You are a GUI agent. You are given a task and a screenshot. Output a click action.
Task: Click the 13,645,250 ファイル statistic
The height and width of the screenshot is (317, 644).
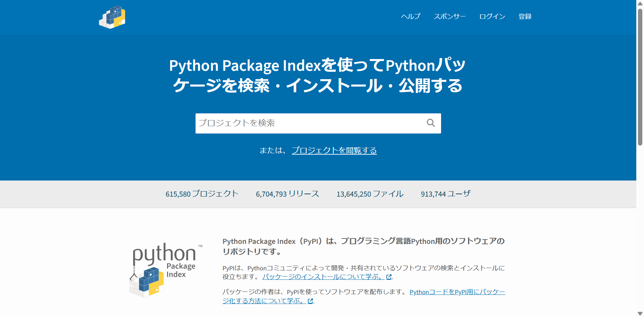[370, 194]
